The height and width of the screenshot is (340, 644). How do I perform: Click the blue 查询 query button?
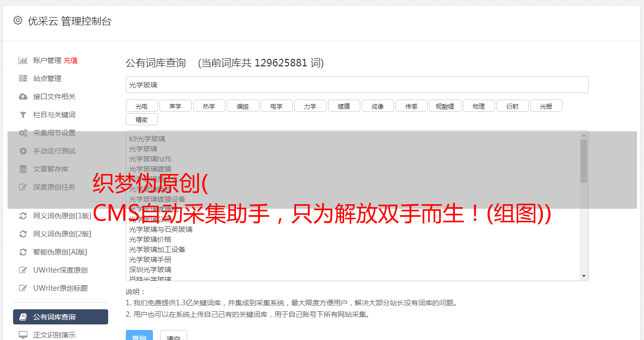pyautogui.click(x=139, y=335)
